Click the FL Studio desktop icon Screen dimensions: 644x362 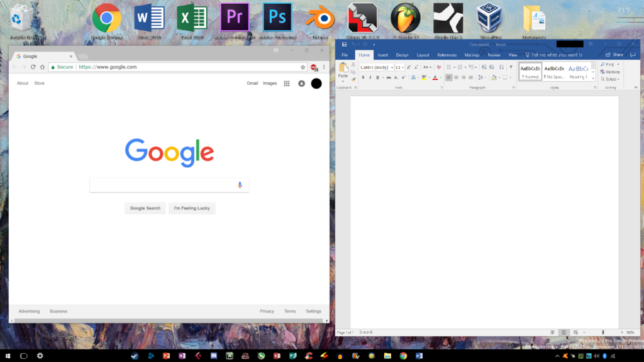(x=406, y=18)
